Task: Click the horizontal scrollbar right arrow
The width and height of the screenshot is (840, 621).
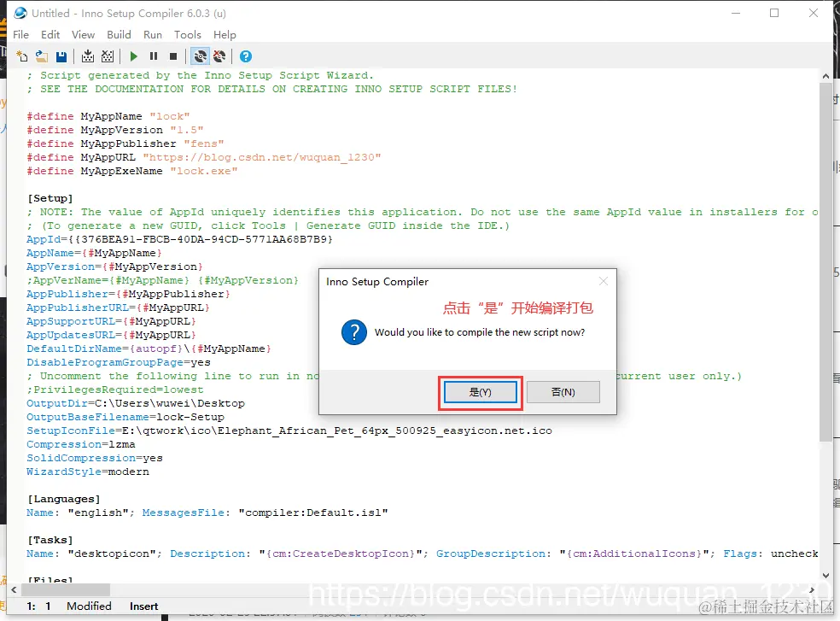Action: pos(812,590)
